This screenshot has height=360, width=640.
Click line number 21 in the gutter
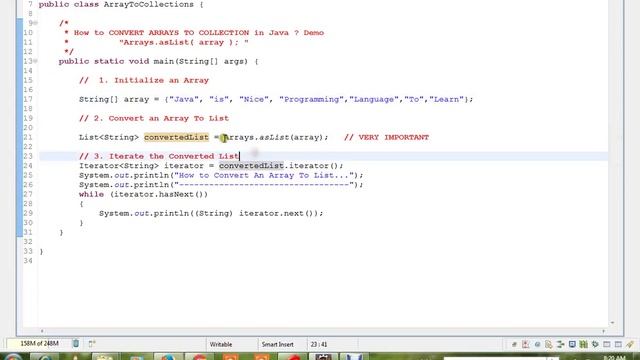pos(28,138)
